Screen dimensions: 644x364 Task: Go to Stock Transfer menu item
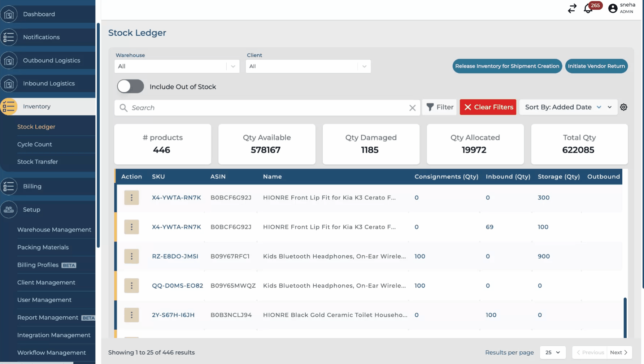click(38, 162)
